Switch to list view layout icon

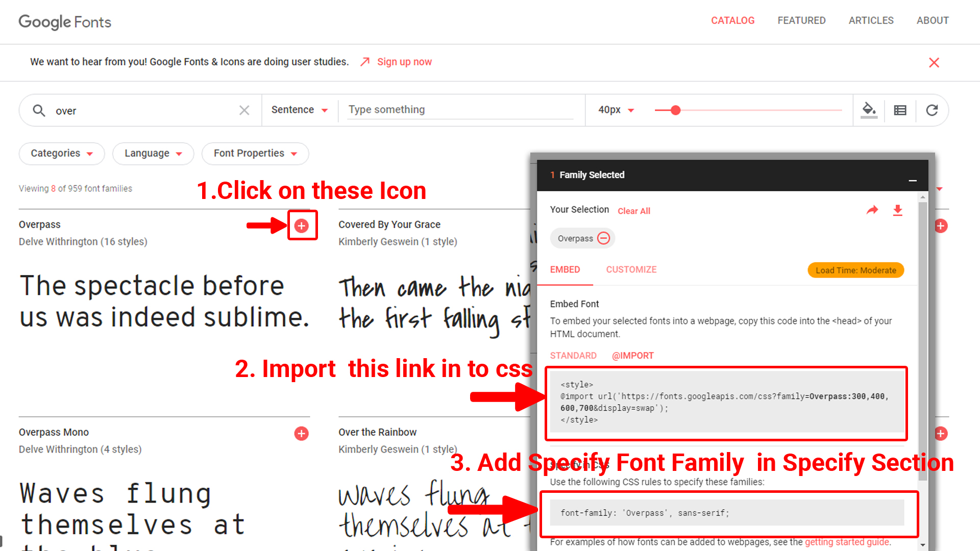coord(900,110)
